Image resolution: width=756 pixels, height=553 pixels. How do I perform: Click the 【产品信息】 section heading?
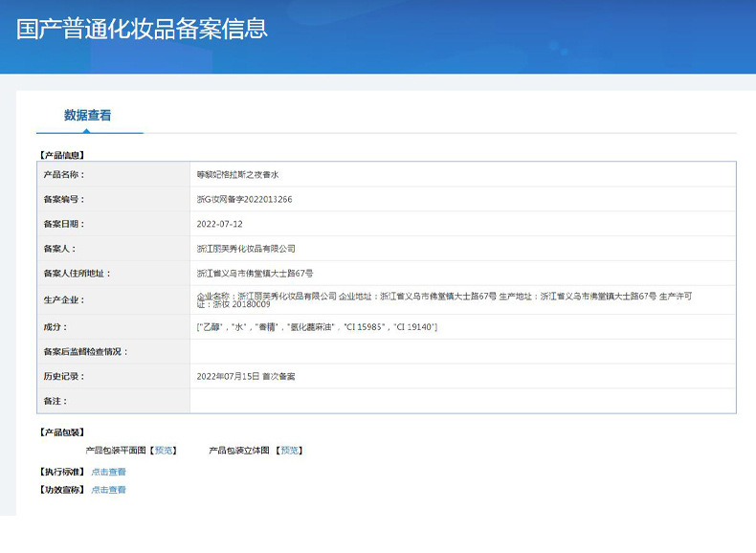[x=61, y=155]
